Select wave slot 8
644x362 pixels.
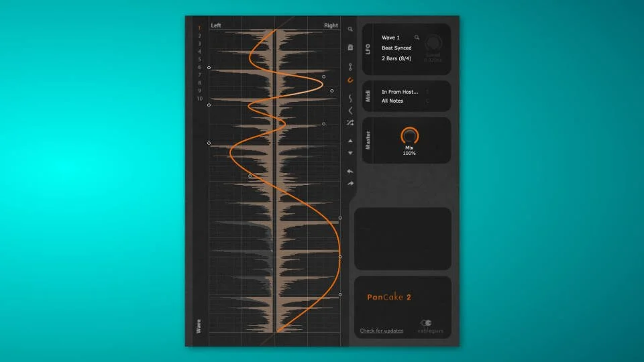(199, 83)
